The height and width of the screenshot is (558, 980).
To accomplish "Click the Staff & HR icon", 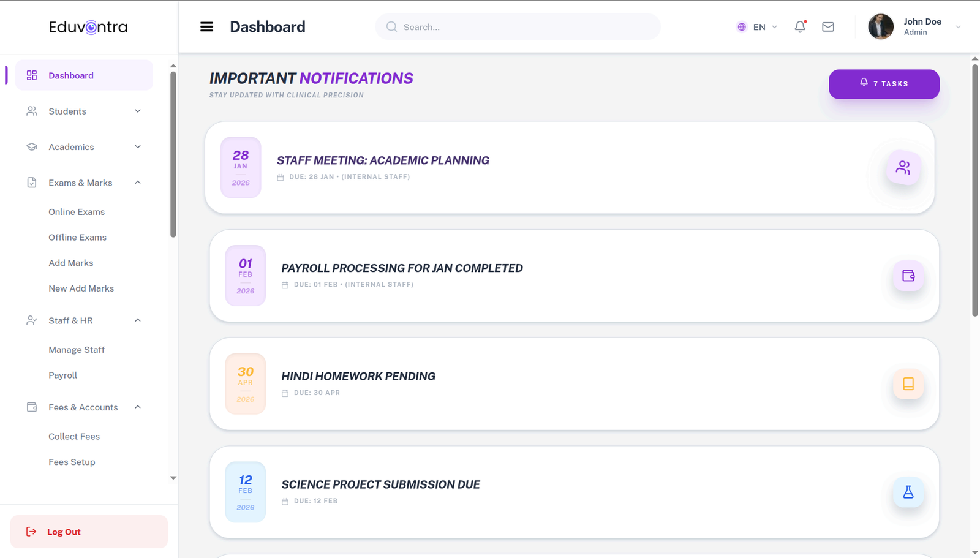I will [31, 320].
